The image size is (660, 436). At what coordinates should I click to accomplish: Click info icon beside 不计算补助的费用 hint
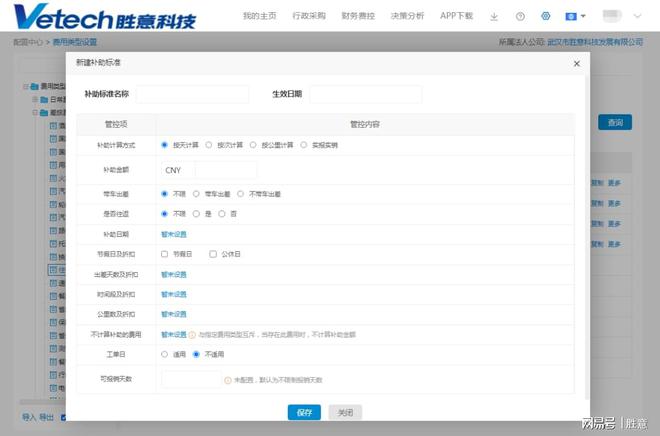click(192, 335)
